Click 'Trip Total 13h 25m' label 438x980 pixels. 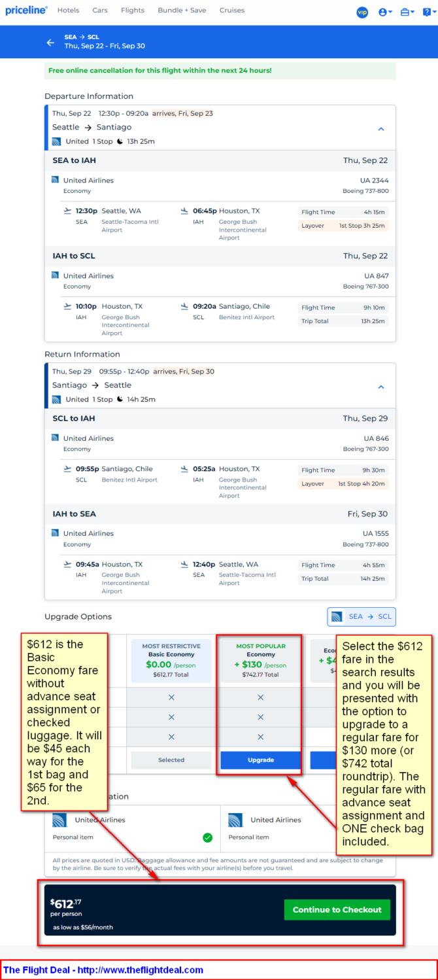point(343,321)
